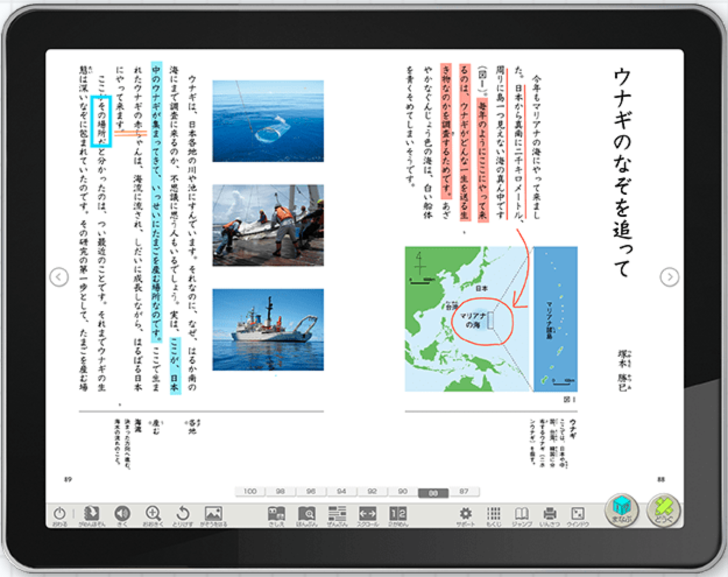Click the research ship photo

point(268,330)
